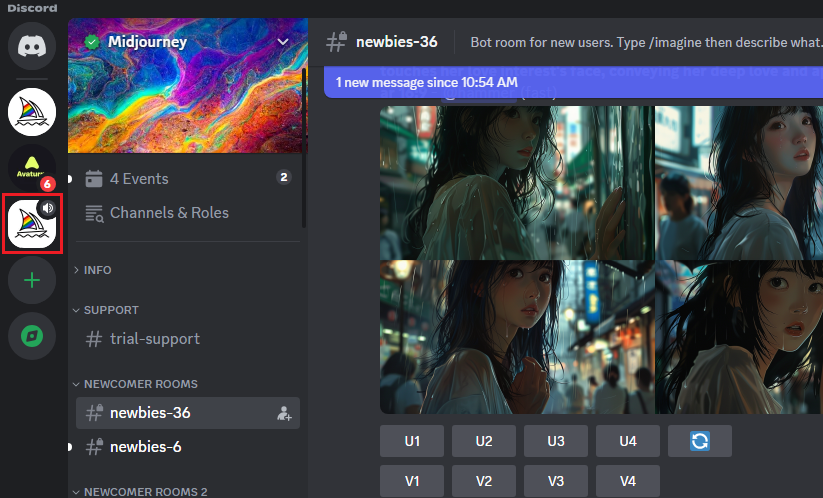
Task: Open Discord home direct messages icon
Action: (x=32, y=46)
